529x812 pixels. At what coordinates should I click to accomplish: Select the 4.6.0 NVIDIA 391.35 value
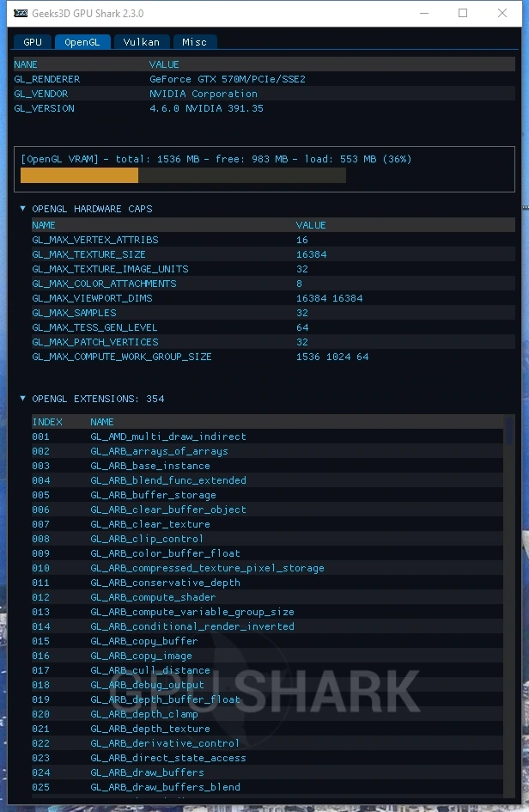click(x=206, y=108)
